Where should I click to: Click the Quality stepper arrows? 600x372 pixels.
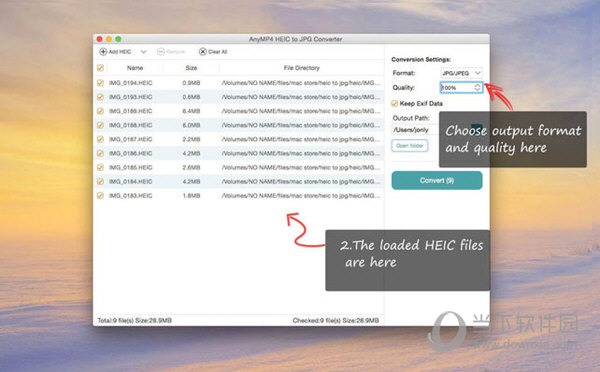coord(477,87)
